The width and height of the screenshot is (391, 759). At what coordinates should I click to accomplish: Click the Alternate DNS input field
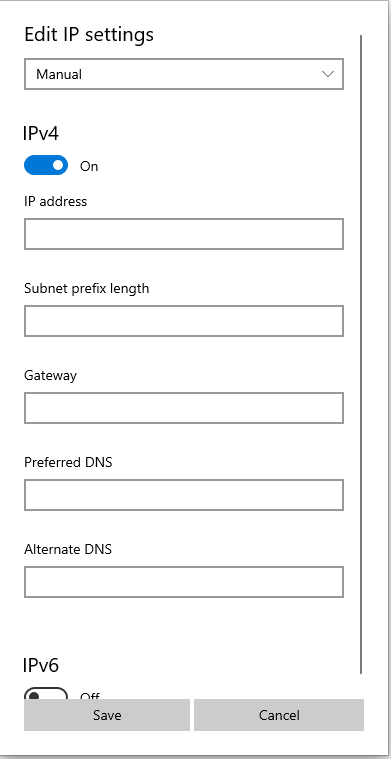pyautogui.click(x=184, y=582)
